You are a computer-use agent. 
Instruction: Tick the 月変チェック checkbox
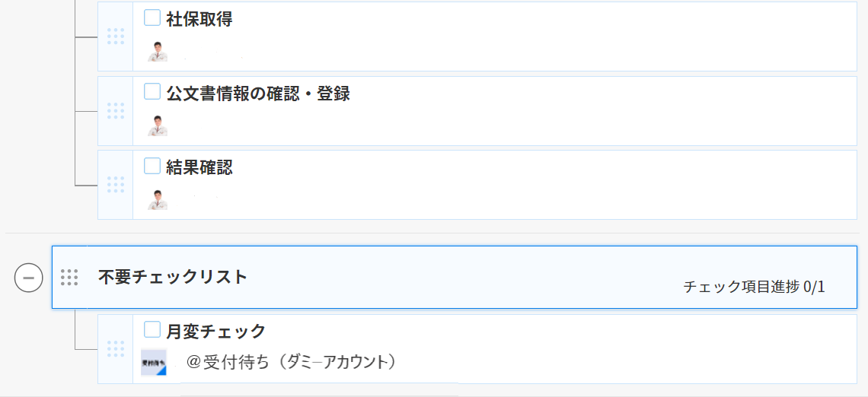click(152, 329)
